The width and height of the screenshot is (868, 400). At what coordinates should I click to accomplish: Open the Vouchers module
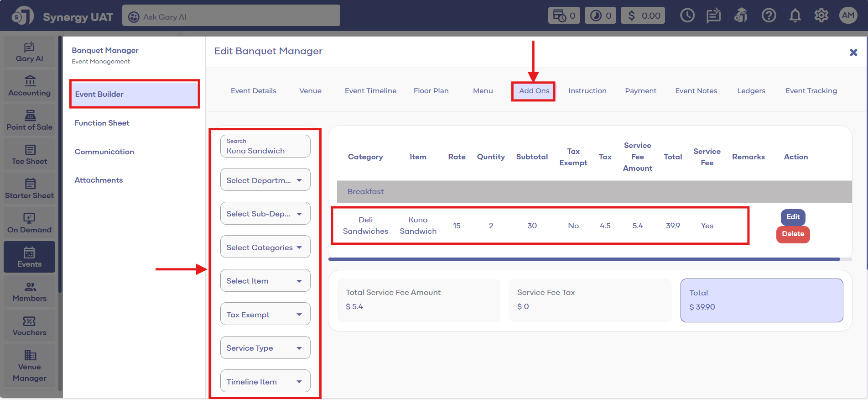pyautogui.click(x=29, y=326)
